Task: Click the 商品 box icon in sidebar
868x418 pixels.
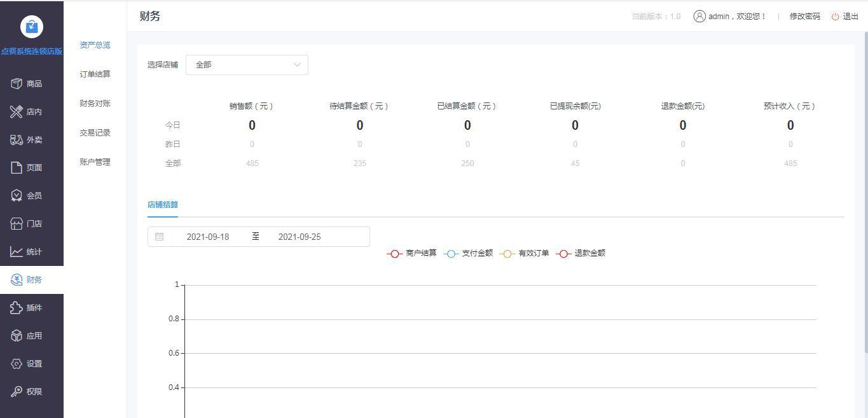Action: 17,83
